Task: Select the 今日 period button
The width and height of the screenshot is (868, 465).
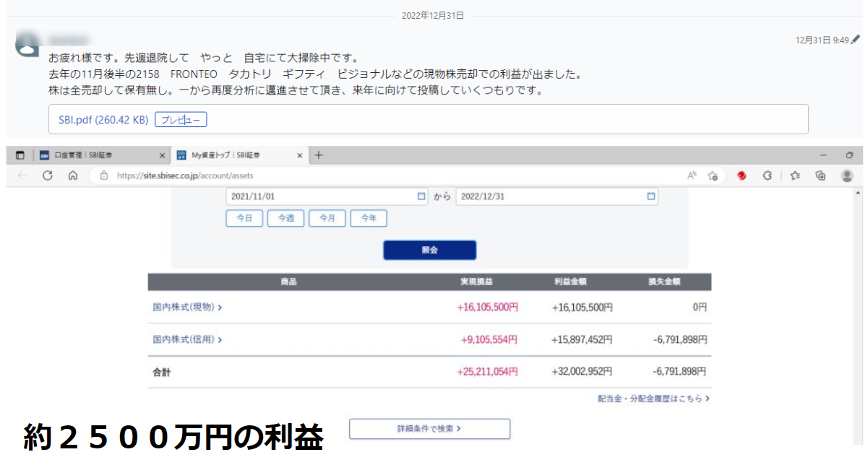Action: pos(244,218)
